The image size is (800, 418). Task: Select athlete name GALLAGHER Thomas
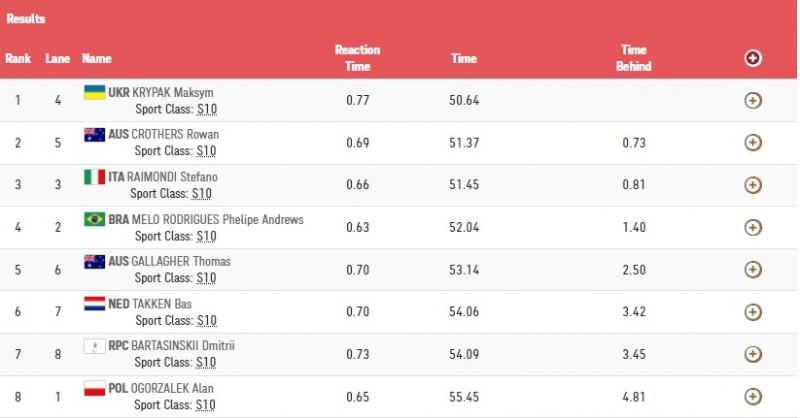[181, 261]
